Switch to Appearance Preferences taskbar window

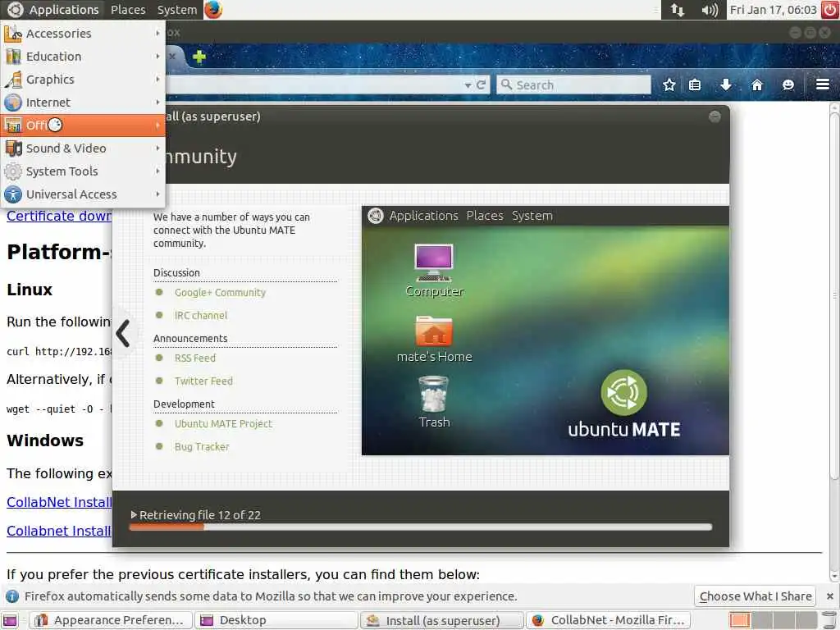pos(111,620)
